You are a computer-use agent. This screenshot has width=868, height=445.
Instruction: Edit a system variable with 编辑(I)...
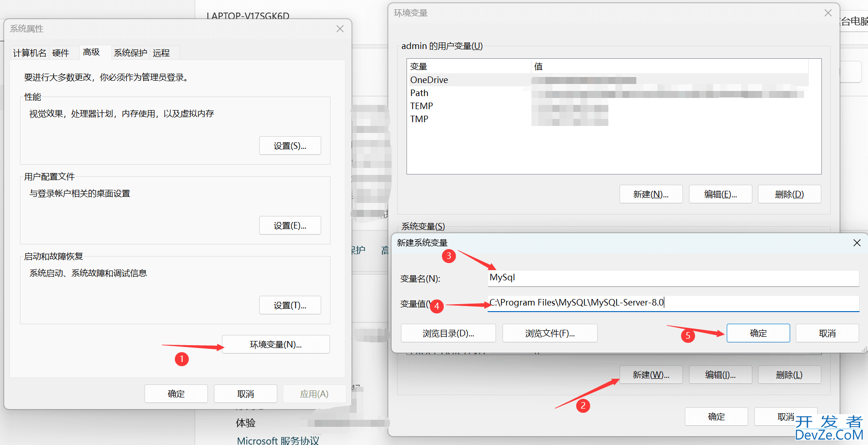point(721,375)
